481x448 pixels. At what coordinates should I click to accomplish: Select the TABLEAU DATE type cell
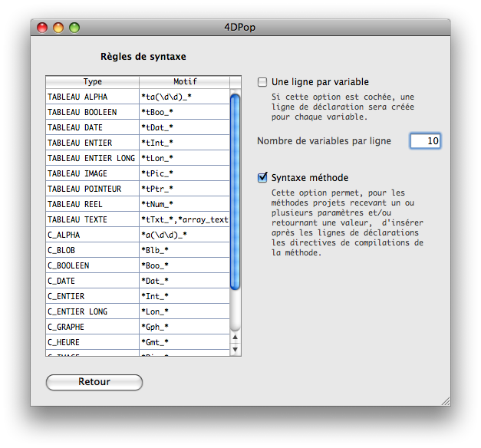coord(92,127)
